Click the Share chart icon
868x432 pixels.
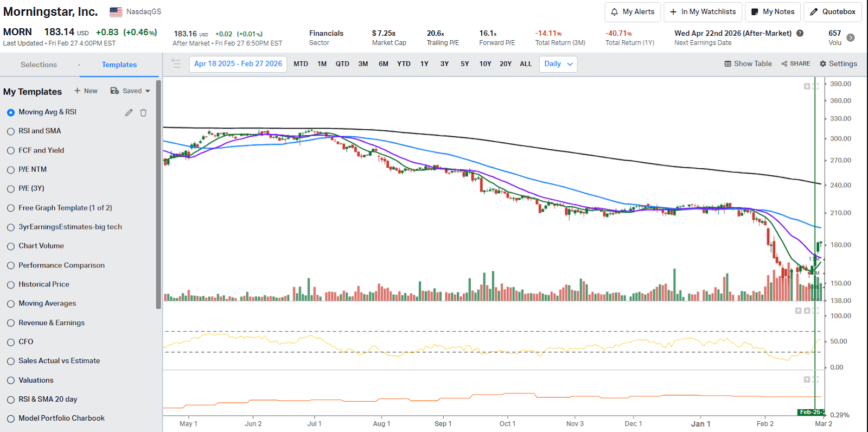[784, 63]
